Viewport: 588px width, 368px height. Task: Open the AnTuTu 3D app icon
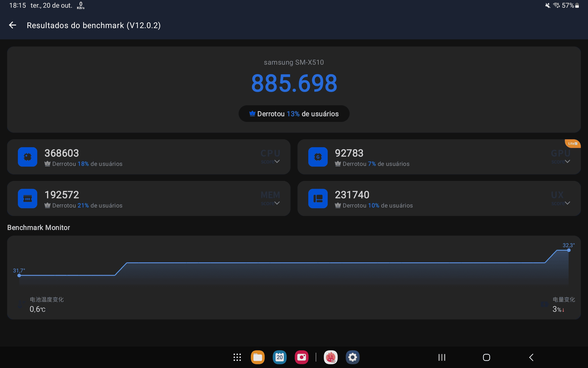(331, 357)
